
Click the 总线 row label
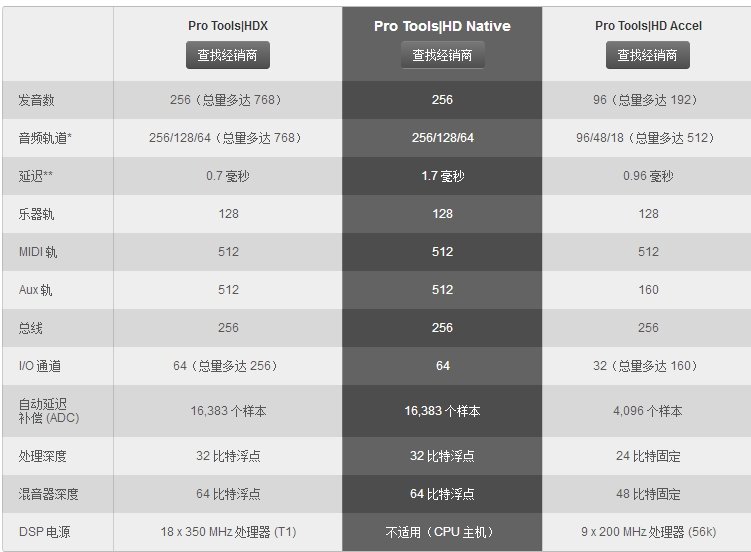[31, 328]
